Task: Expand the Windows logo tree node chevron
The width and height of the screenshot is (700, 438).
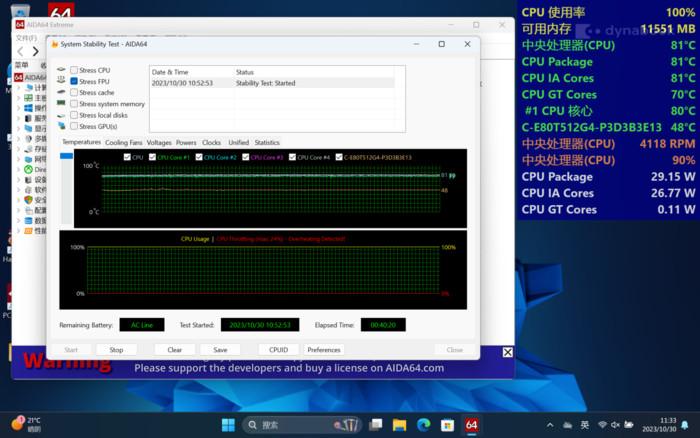Action: tap(19, 108)
